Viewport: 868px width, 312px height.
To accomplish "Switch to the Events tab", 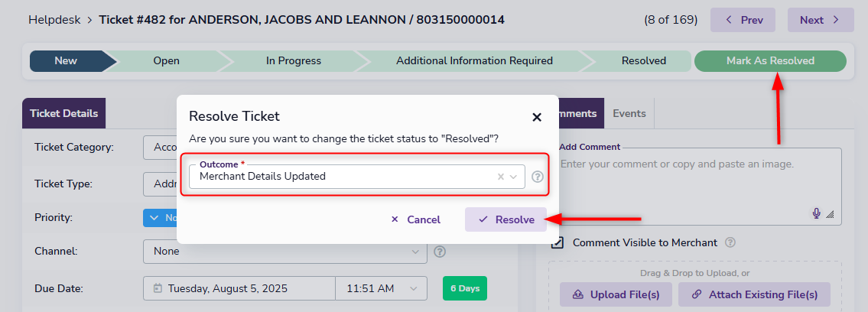I will [x=629, y=113].
